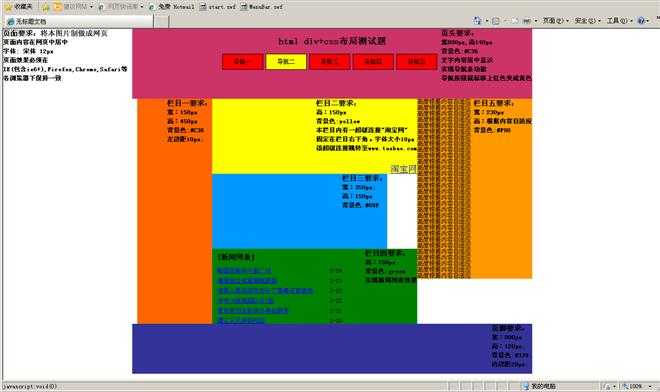Open the fourth news link in the green list
The width and height of the screenshot is (660, 392).
(x=245, y=301)
